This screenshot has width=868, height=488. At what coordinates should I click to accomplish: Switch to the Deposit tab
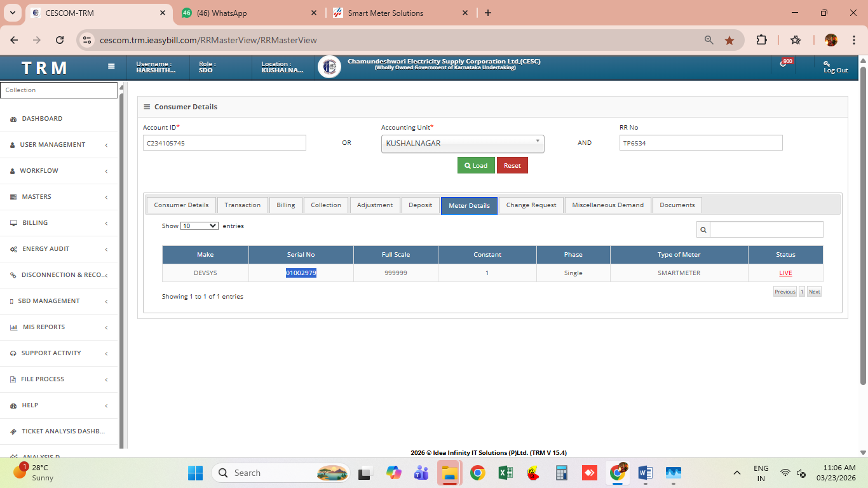tap(420, 205)
